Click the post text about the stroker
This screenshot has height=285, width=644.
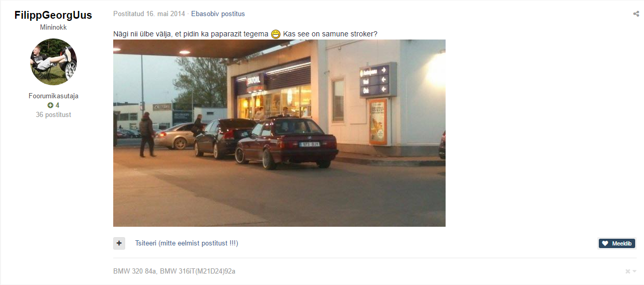[245, 34]
